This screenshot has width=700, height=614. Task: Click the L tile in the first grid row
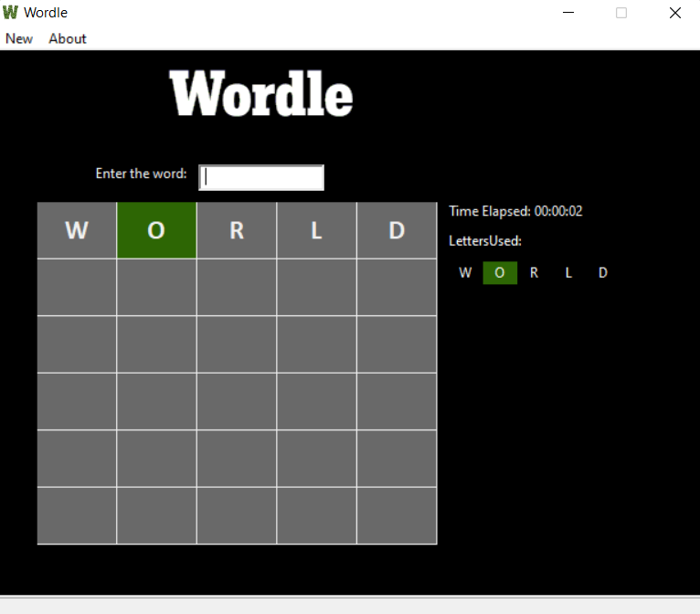click(316, 230)
